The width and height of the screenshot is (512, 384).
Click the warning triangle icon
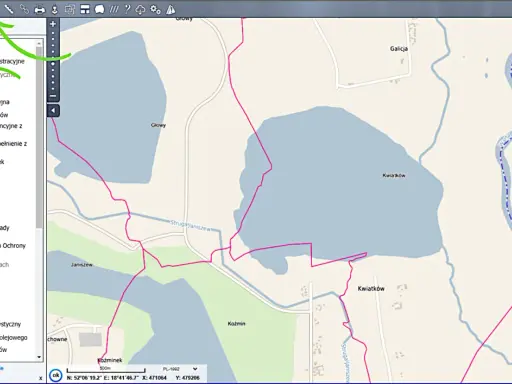pyautogui.click(x=170, y=9)
